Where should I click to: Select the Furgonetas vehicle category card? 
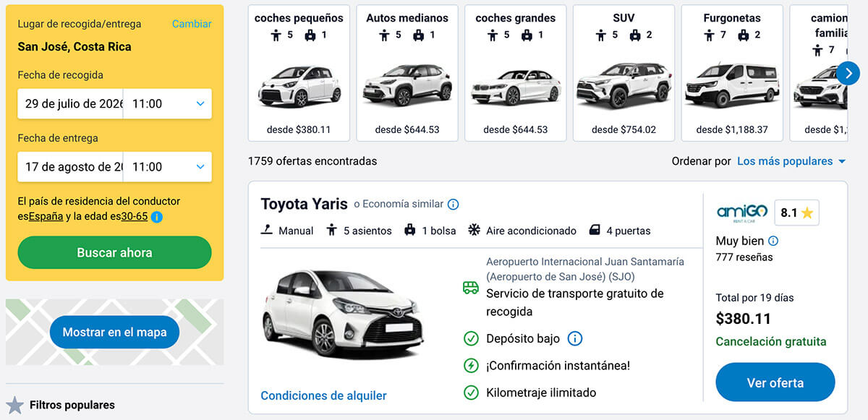(731, 69)
